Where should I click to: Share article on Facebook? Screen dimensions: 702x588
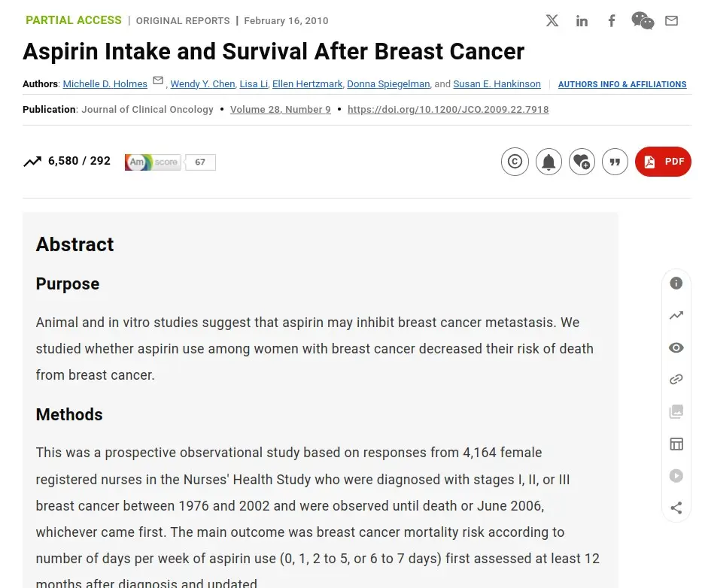coord(612,20)
